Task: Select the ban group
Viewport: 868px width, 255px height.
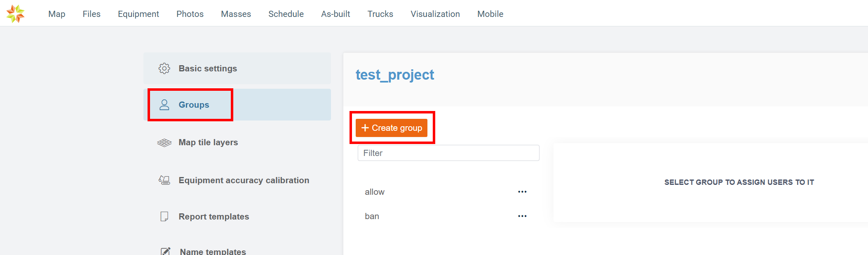Action: 372,216
